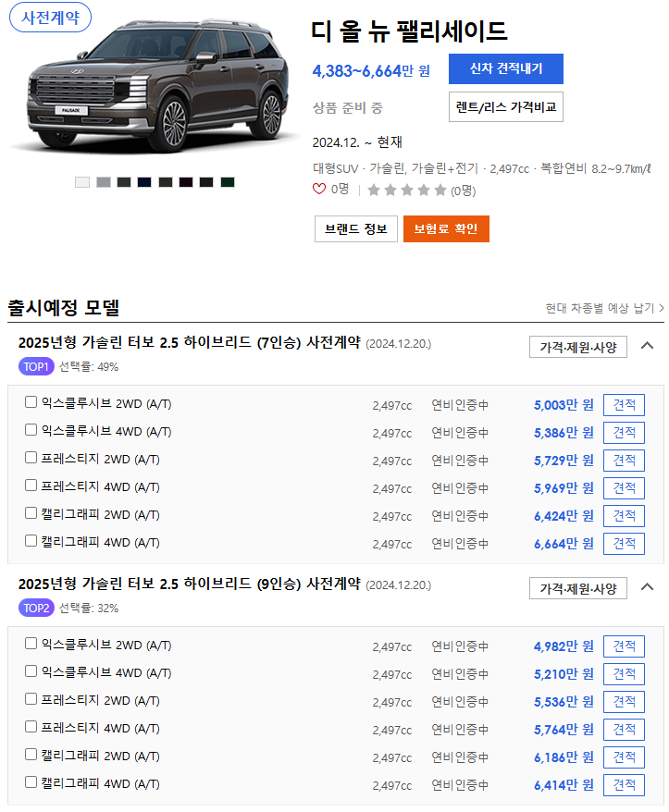Click 선택률: 49% text
This screenshot has width=669, height=812.
(89, 366)
